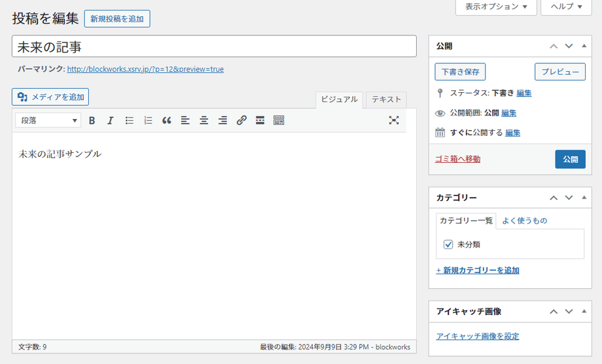The height and width of the screenshot is (364, 602).
Task: Edit the ステータス status setting
Action: click(x=524, y=93)
